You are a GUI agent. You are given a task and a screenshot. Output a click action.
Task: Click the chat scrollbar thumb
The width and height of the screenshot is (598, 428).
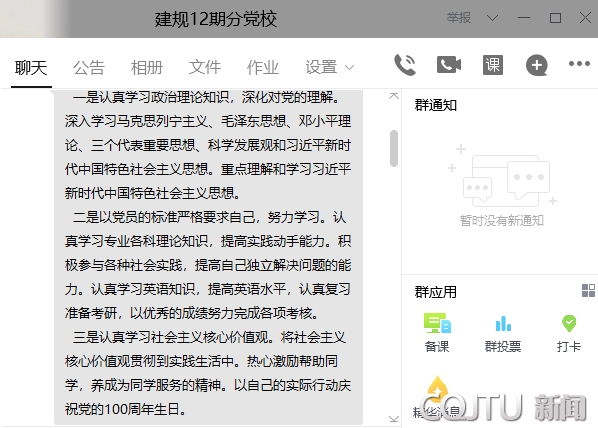tap(394, 148)
